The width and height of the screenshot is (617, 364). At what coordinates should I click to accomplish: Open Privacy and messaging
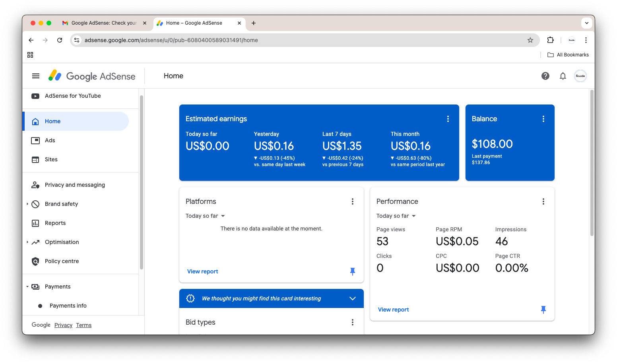click(x=76, y=185)
